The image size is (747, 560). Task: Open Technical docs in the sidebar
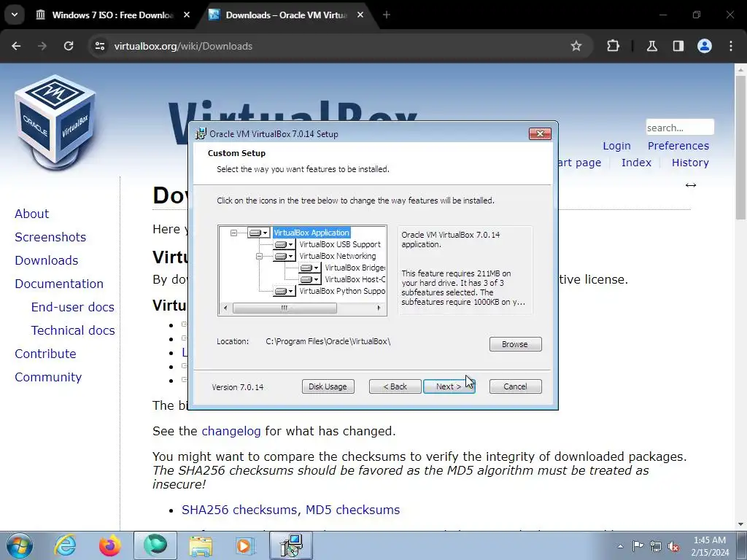(73, 330)
